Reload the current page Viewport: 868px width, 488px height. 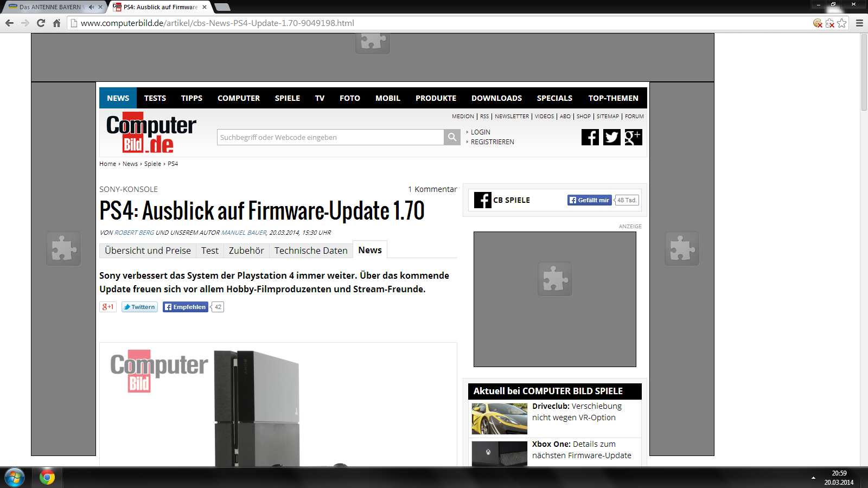coord(41,23)
